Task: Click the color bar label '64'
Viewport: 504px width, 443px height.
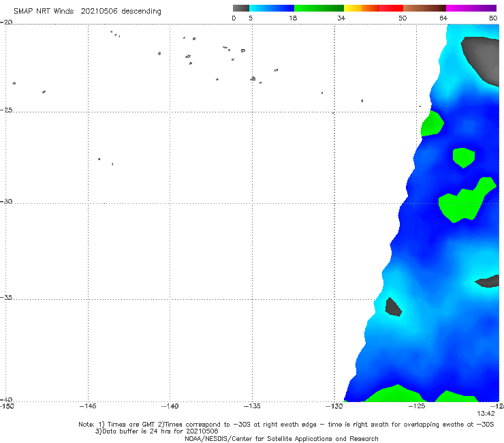Action: [x=443, y=18]
